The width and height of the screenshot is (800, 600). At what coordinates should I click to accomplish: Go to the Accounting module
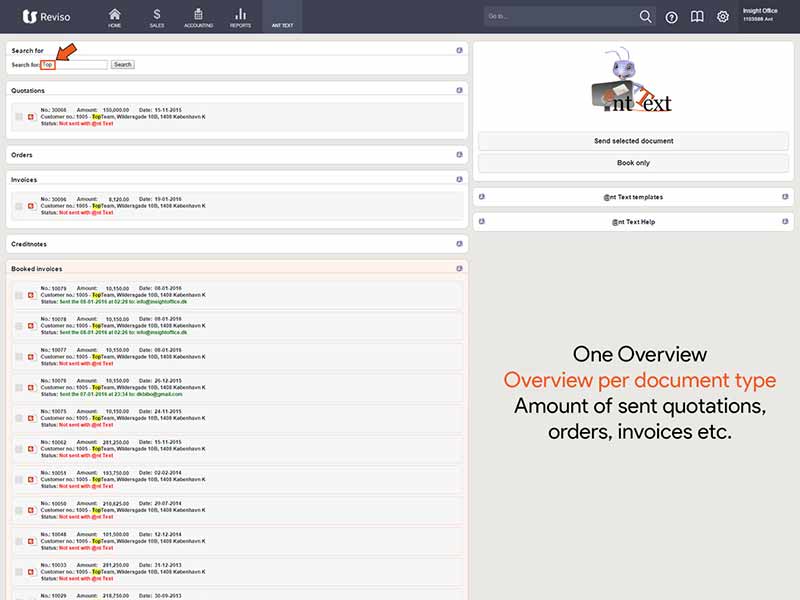pos(198,17)
